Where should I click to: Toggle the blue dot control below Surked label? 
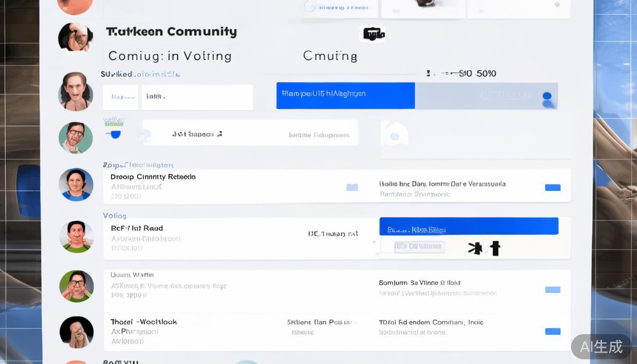tap(115, 134)
